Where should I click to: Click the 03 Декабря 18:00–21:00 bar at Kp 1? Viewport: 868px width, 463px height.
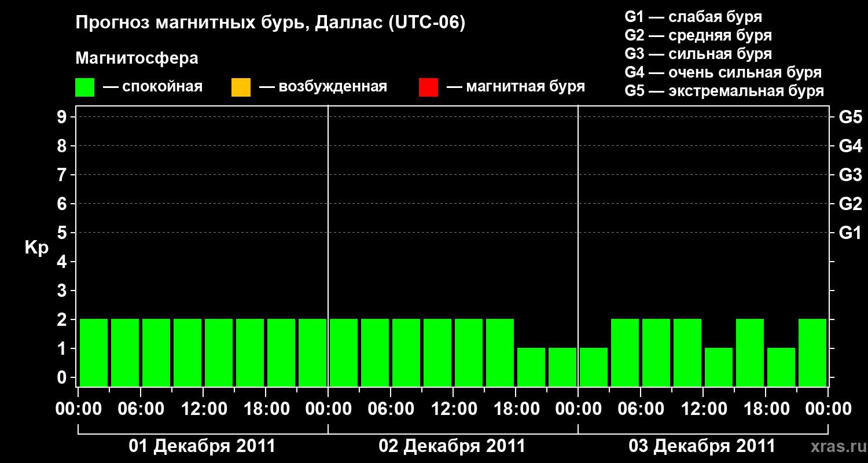tap(781, 367)
